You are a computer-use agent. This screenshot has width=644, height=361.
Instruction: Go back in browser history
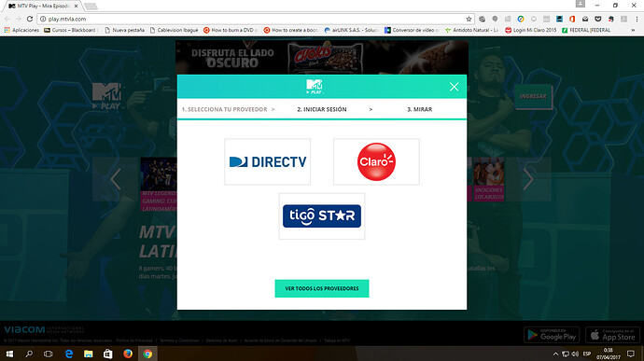click(7, 19)
